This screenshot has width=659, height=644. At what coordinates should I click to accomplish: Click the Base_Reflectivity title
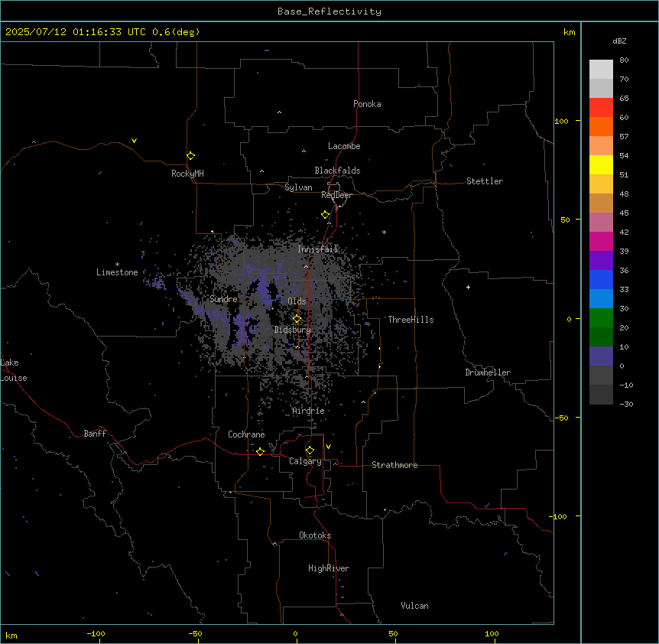pyautogui.click(x=329, y=11)
